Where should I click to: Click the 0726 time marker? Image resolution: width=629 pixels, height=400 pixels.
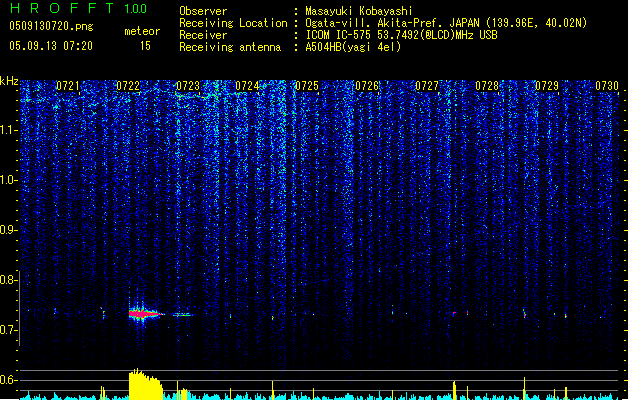(367, 86)
